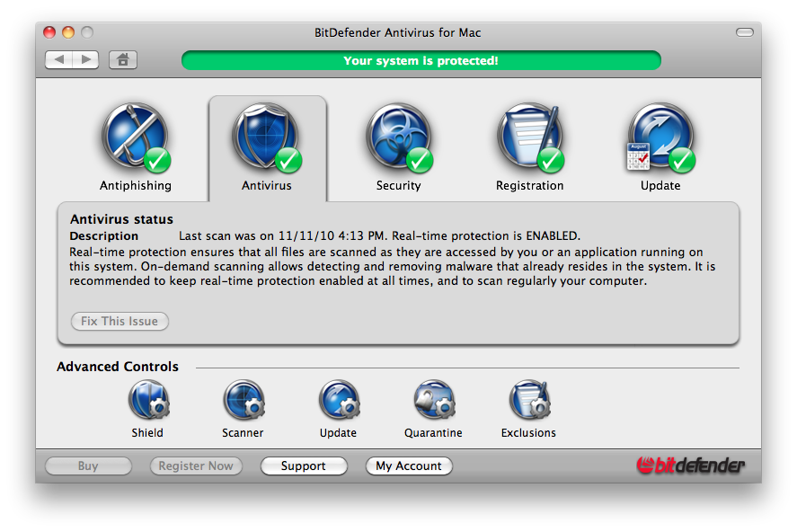Click the Buy button

point(88,465)
